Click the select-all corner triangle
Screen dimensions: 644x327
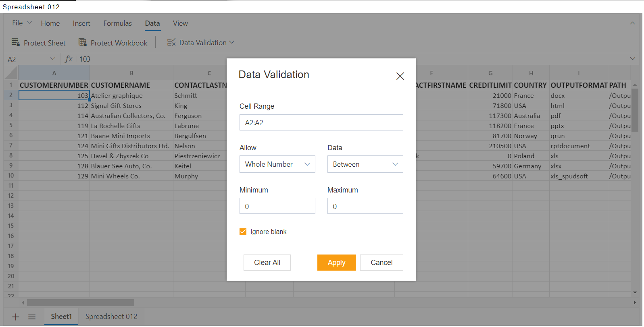11,73
